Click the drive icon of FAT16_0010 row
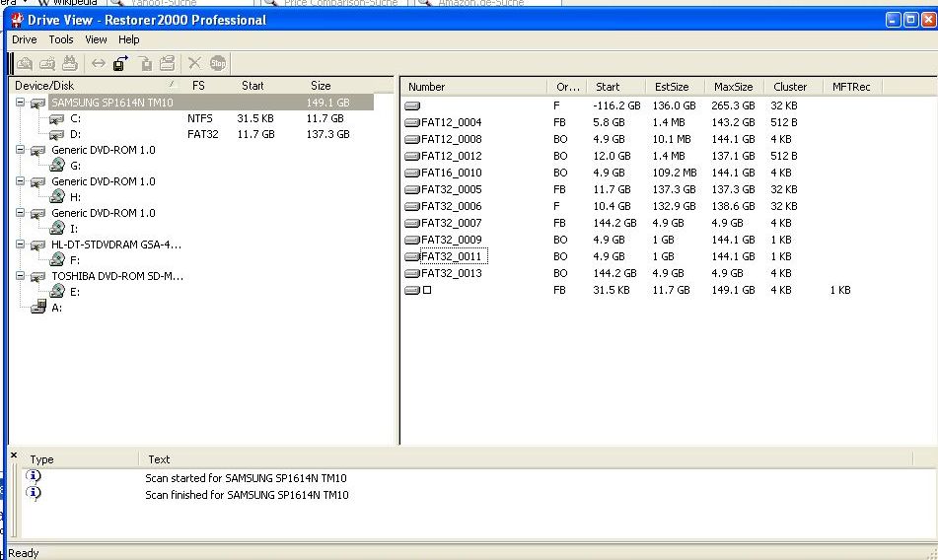The height and width of the screenshot is (560, 938). tap(411, 173)
